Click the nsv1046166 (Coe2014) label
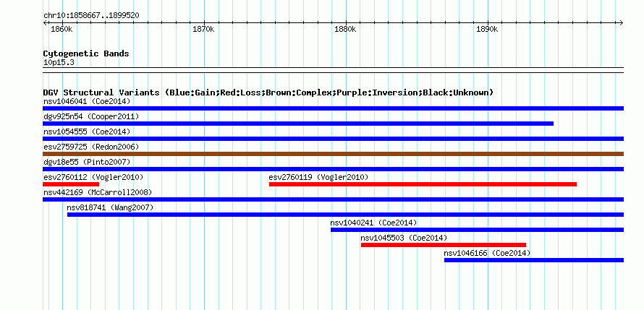Viewport: 644px width, 310px height. (487, 253)
